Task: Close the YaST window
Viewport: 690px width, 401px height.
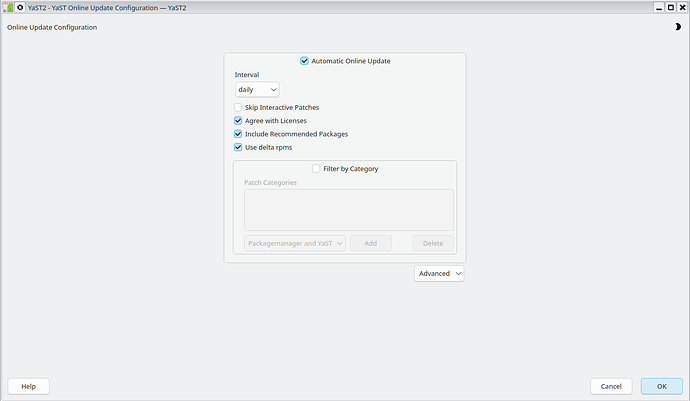Action: [682, 7]
